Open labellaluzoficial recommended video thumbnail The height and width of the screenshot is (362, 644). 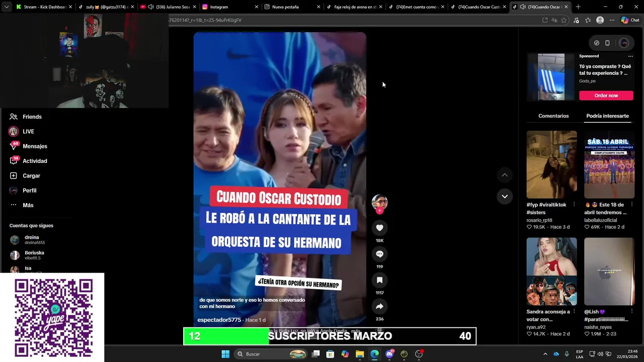click(609, 164)
